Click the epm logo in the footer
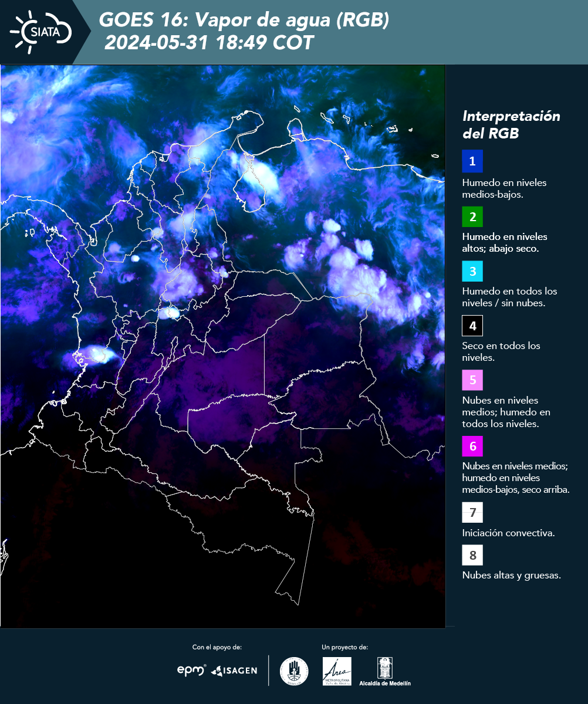Viewport: 588px width, 704px height. click(192, 670)
